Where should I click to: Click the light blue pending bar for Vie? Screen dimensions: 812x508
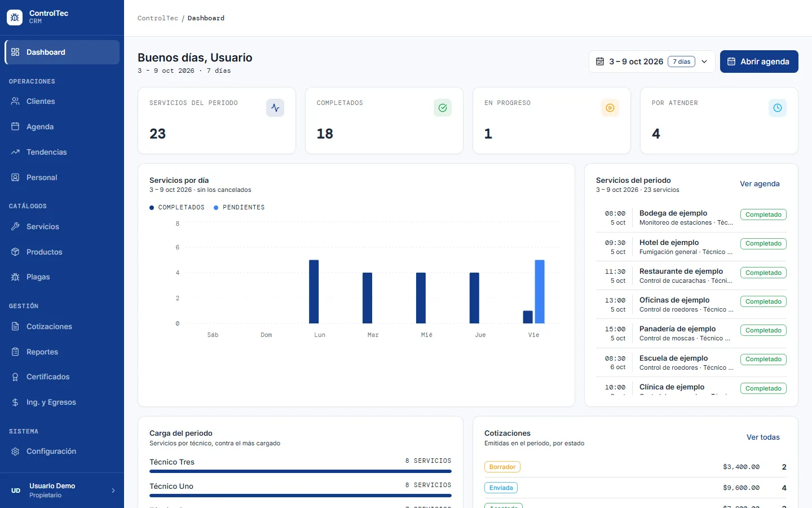click(540, 292)
